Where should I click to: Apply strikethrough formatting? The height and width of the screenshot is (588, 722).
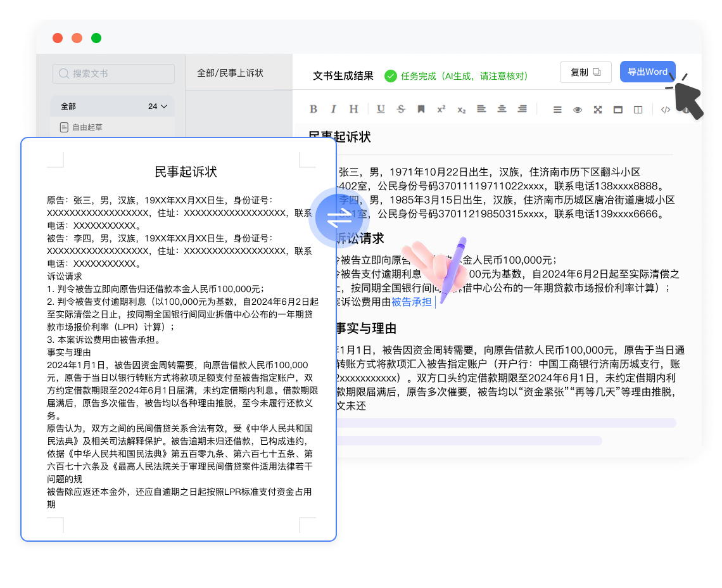tap(401, 109)
